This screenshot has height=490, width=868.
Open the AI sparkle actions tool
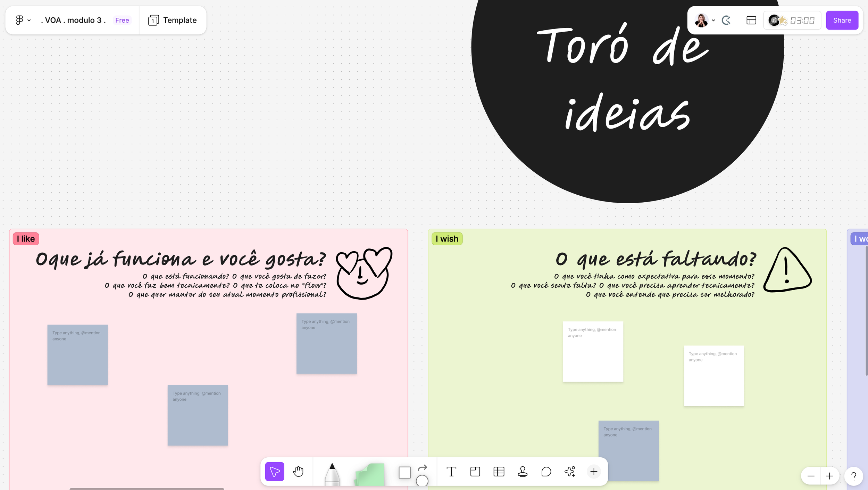[x=570, y=472]
